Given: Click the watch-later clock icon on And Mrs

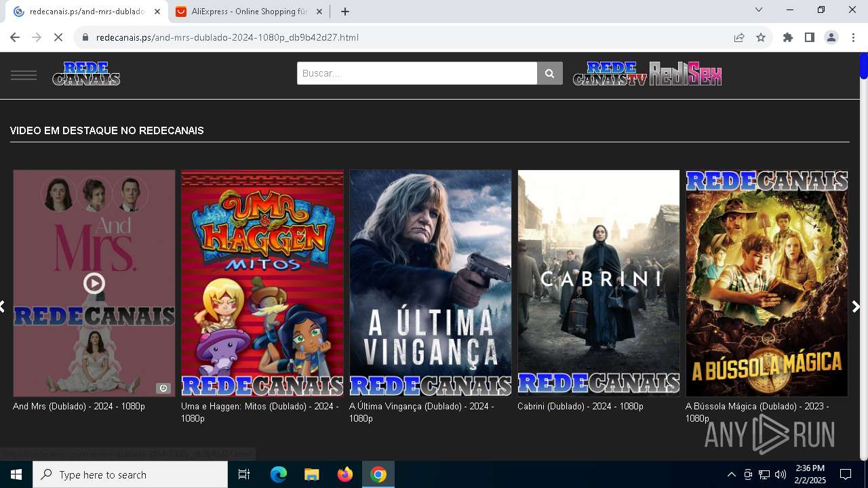Looking at the screenshot, I should [163, 388].
